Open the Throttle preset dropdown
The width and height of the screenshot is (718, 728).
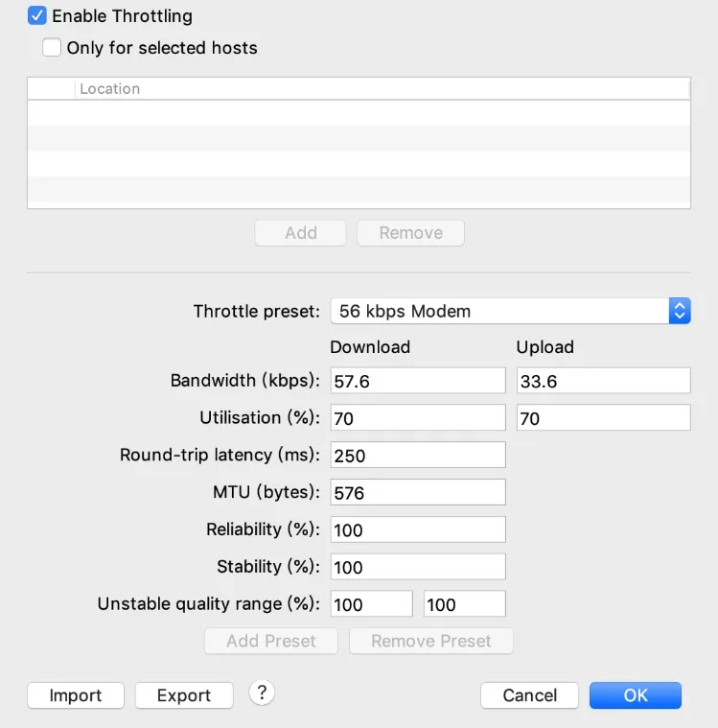pyautogui.click(x=510, y=311)
